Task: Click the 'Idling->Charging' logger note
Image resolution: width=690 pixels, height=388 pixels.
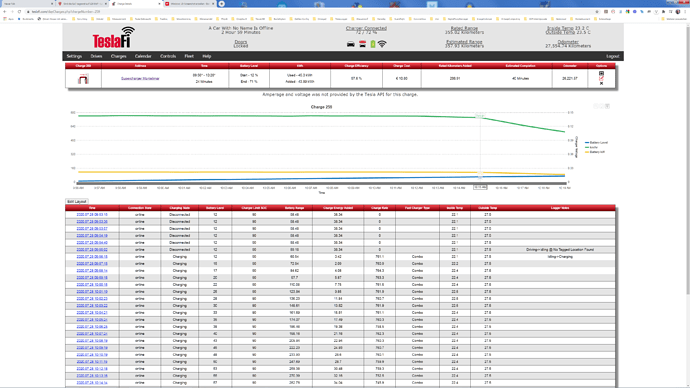Action: 560,256
